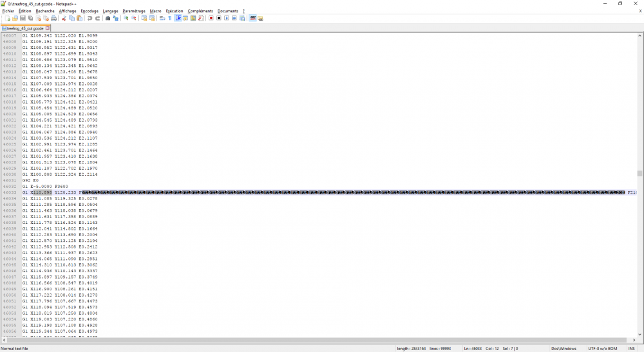
Task: Toggle word wrap in the toolbar
Action: coord(162,18)
